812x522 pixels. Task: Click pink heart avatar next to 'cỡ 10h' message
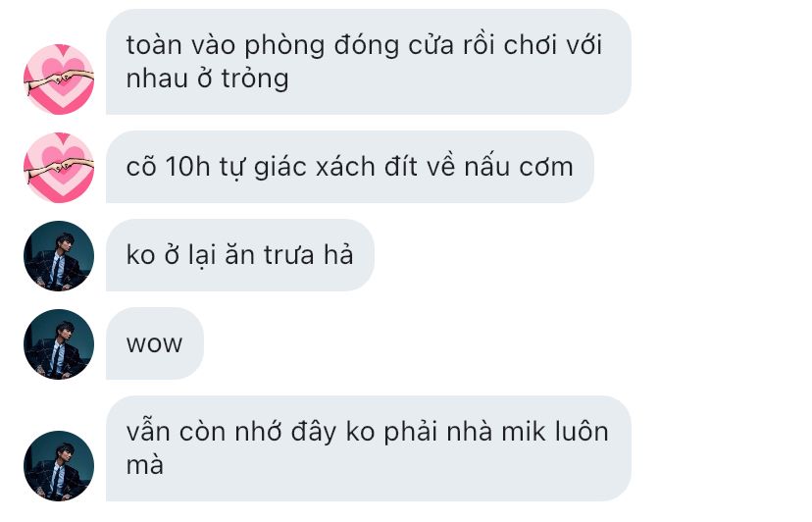click(59, 168)
